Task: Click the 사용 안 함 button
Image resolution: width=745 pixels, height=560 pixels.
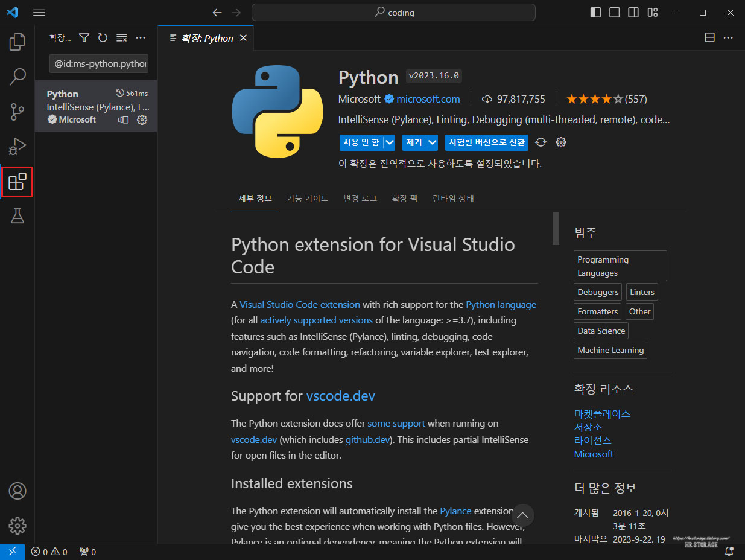Action: [x=361, y=142]
